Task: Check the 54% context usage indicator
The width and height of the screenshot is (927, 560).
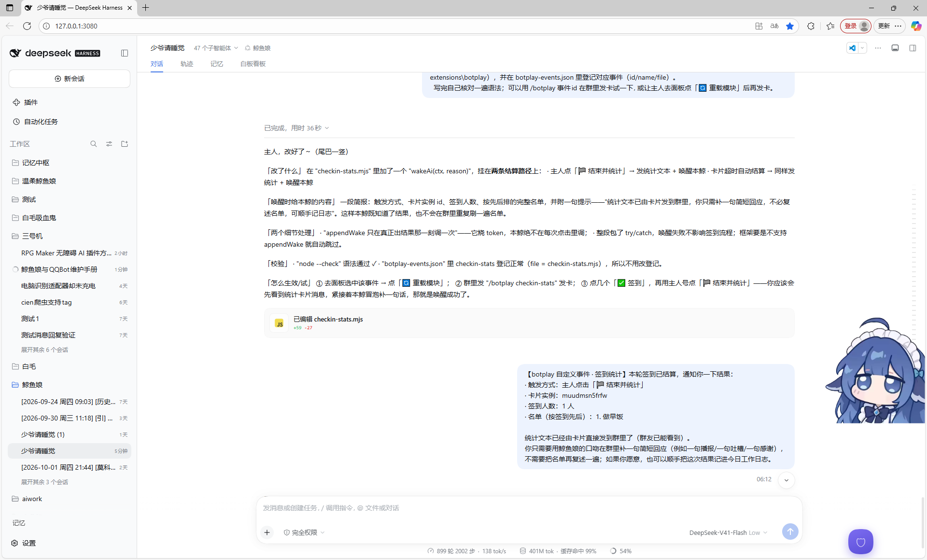Action: click(621, 551)
